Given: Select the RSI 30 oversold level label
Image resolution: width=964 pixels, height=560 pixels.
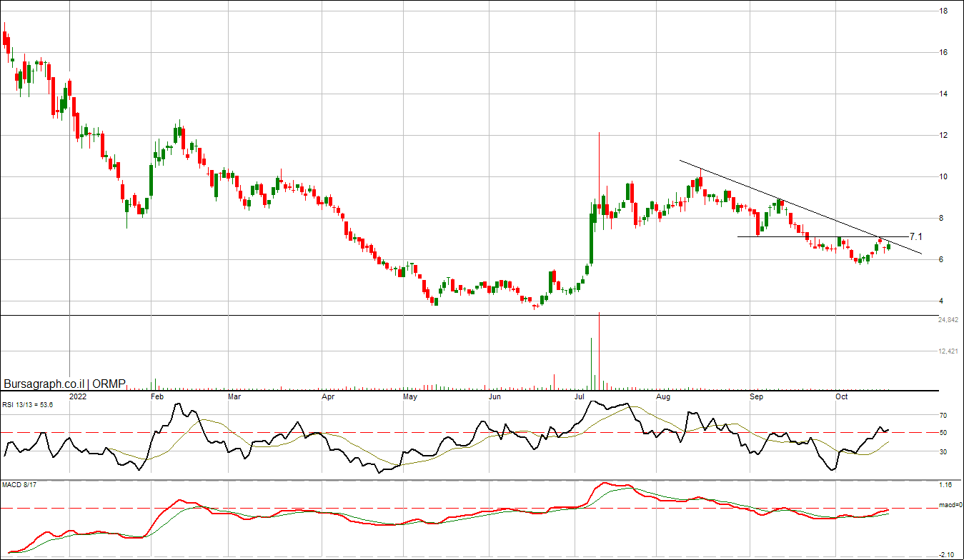Looking at the screenshot, I should 943,451.
